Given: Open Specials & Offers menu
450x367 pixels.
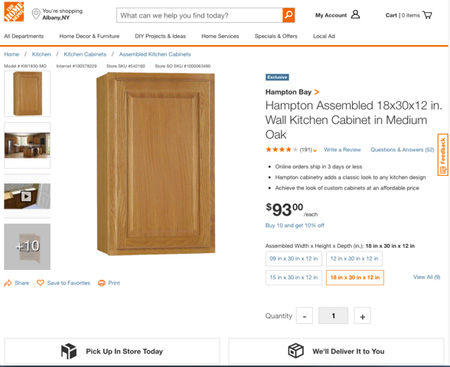Looking at the screenshot, I should (x=276, y=36).
